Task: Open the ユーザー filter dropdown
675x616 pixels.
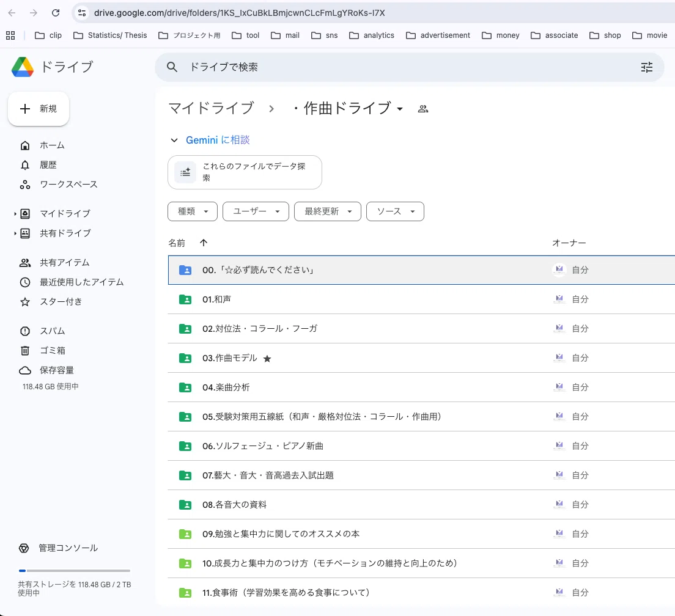Action: point(256,211)
